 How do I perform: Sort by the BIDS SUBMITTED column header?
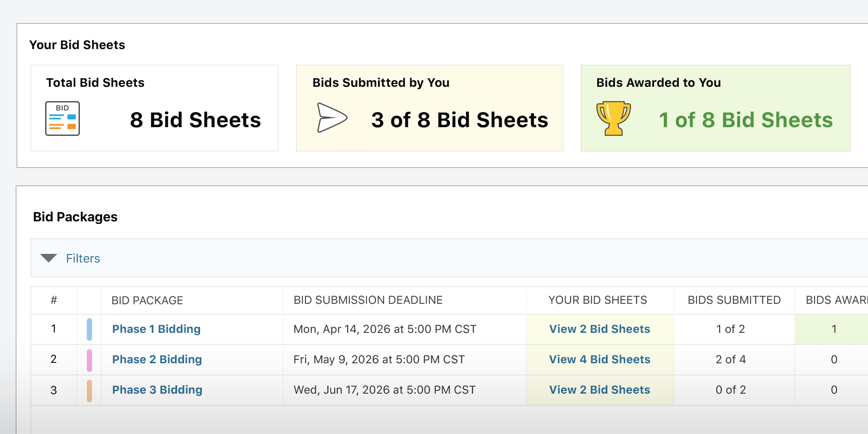(x=734, y=300)
